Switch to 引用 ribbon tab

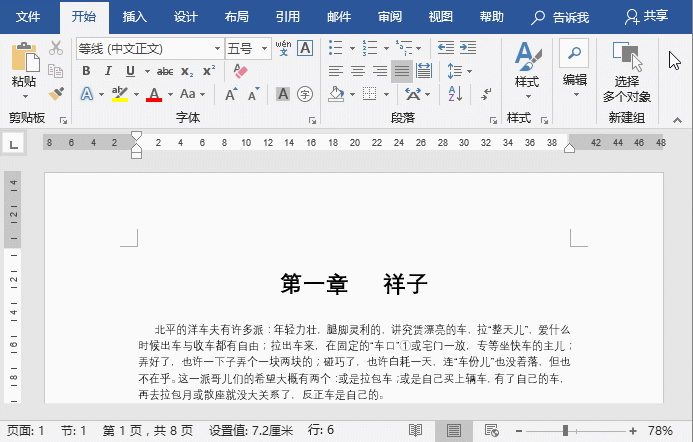pos(288,17)
